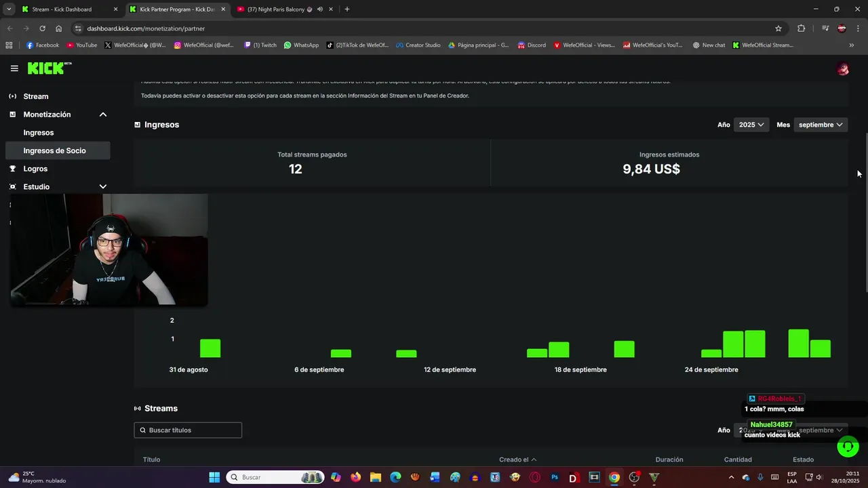
Task: Open the Facebook bookmark
Action: pos(43,45)
